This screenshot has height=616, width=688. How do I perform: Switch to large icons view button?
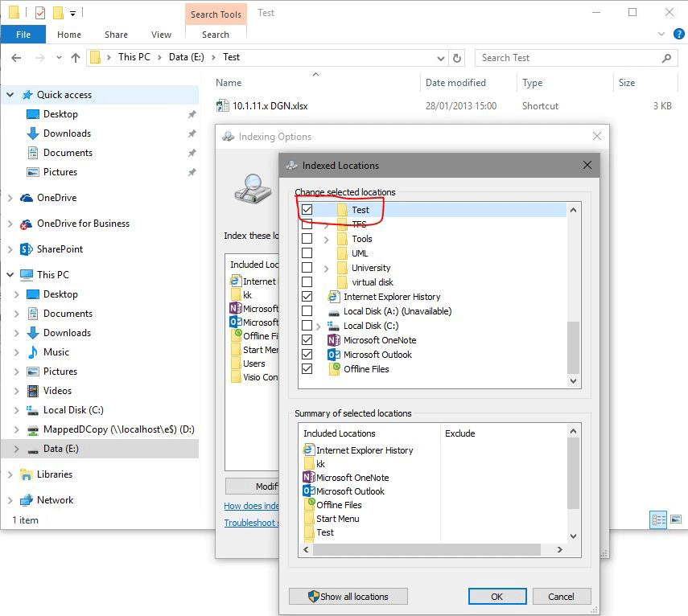point(675,520)
